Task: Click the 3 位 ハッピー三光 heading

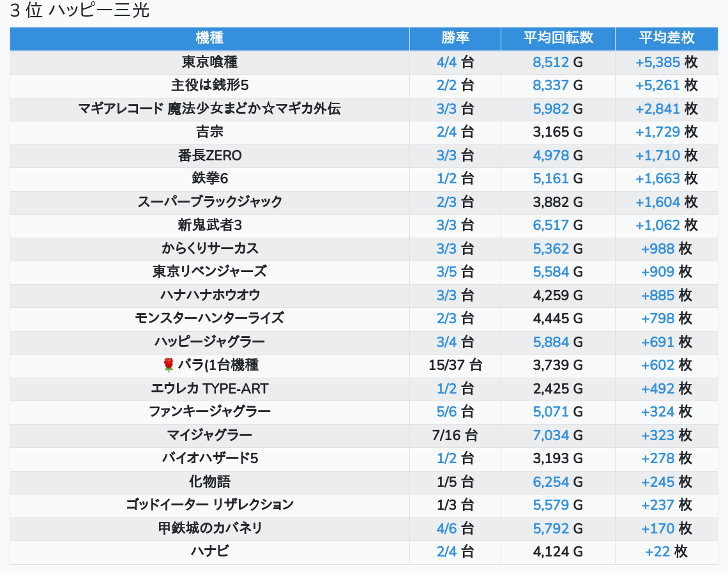Action: point(80,11)
